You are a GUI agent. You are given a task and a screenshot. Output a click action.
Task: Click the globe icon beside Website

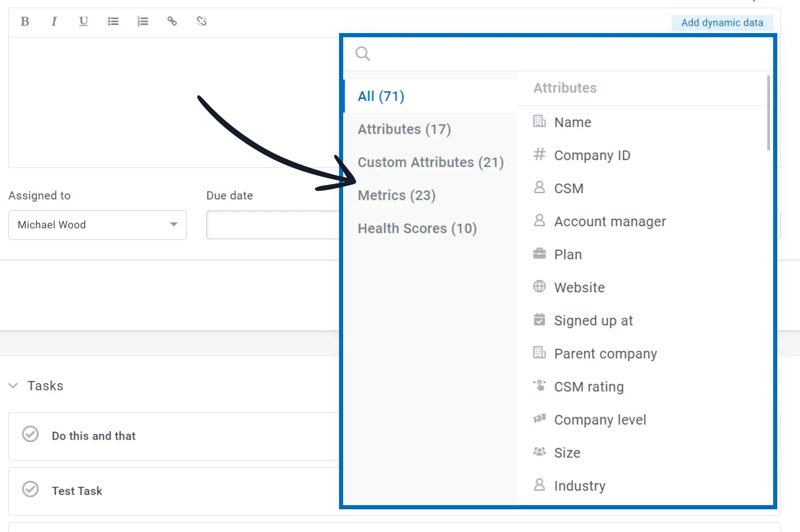point(540,287)
